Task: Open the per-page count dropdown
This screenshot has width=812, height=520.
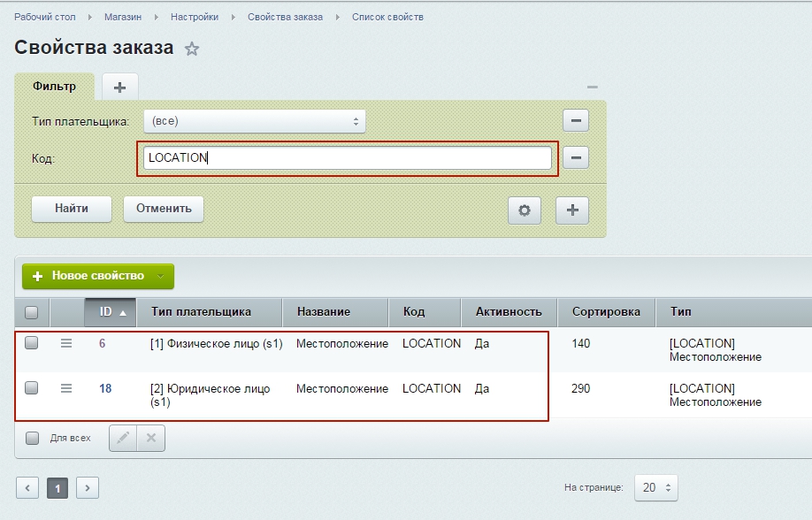Action: click(x=655, y=487)
